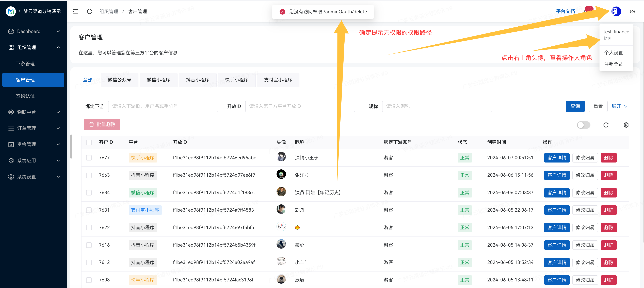Collapse the sidebar navigation
644x288 pixels.
click(75, 11)
